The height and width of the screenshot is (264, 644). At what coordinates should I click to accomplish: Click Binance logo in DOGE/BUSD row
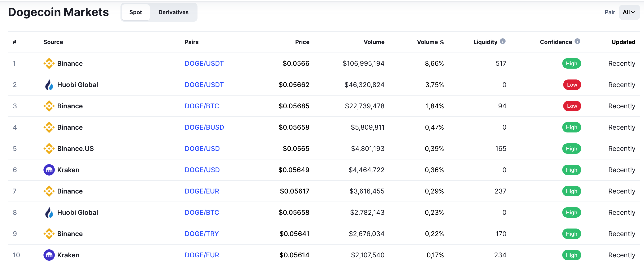click(x=49, y=127)
